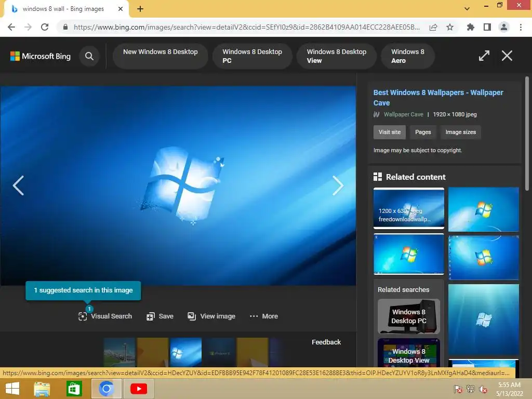Open a new browser tab
The height and width of the screenshot is (399, 532).
point(140,9)
